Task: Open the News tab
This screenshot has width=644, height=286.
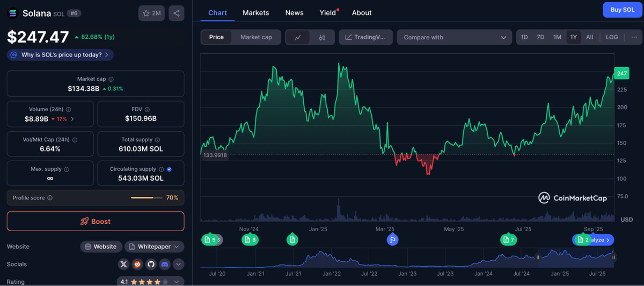Action: [294, 12]
